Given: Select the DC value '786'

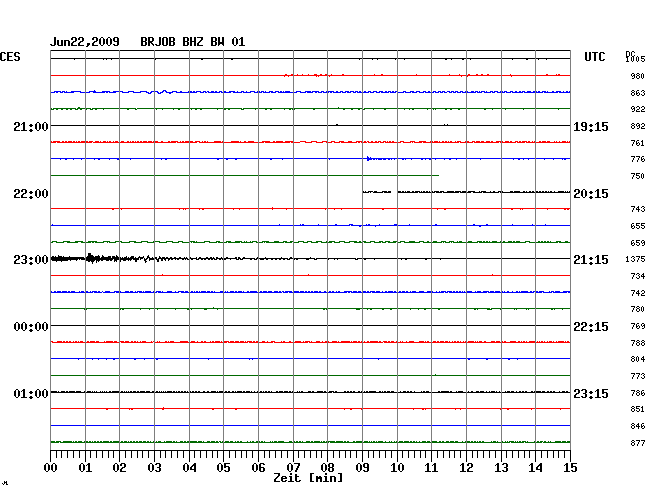Looking at the screenshot, I should point(638,393).
